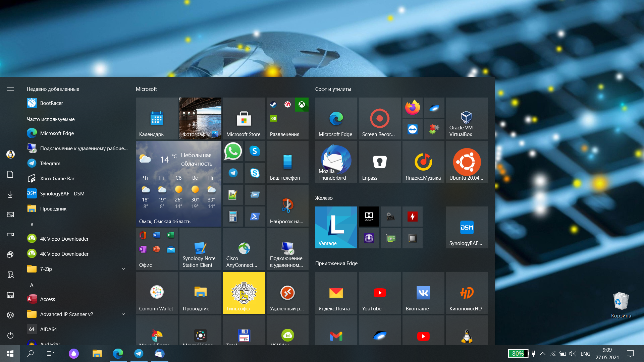Open BootRacer from recently added
644x362 pixels.
coord(77,103)
